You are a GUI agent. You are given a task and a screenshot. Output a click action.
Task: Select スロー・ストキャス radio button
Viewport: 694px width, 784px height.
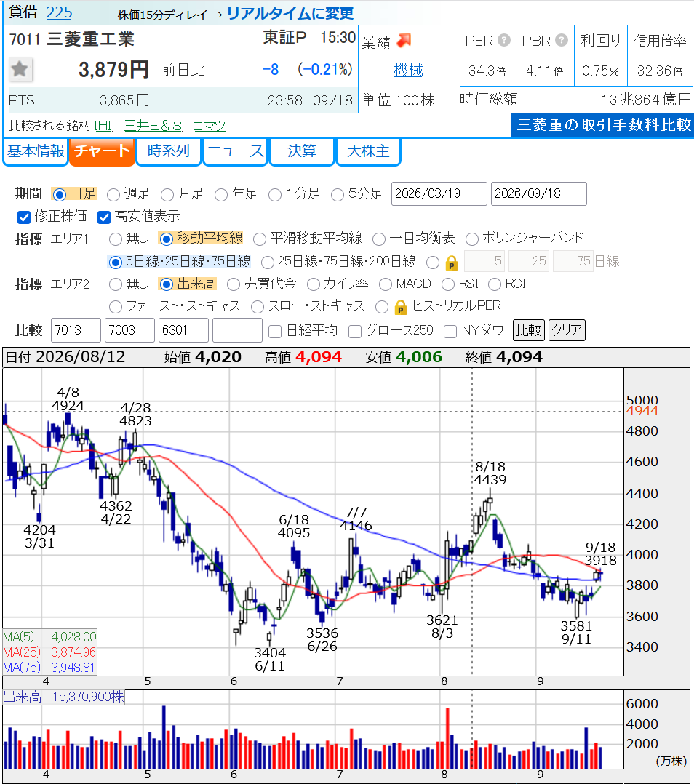pos(258,306)
